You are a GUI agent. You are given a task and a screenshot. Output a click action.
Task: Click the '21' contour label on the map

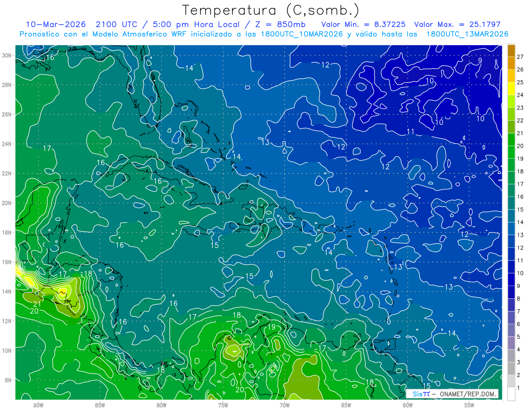pyautogui.click(x=37, y=304)
